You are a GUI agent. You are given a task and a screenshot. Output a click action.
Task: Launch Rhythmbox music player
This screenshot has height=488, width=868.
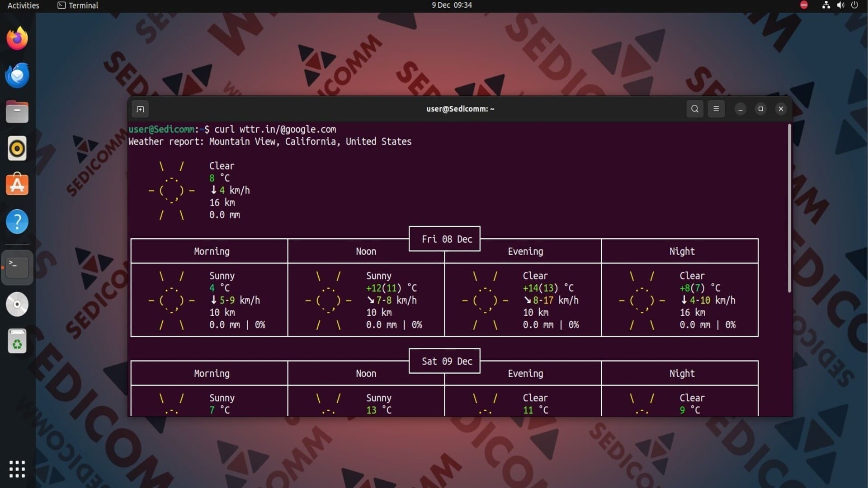(x=17, y=148)
